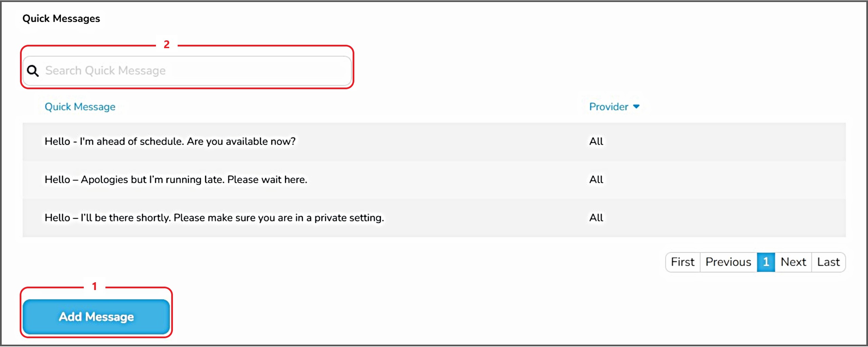868x347 pixels.
Task: Click provider "All" for be-there-shortly message
Action: tap(596, 218)
